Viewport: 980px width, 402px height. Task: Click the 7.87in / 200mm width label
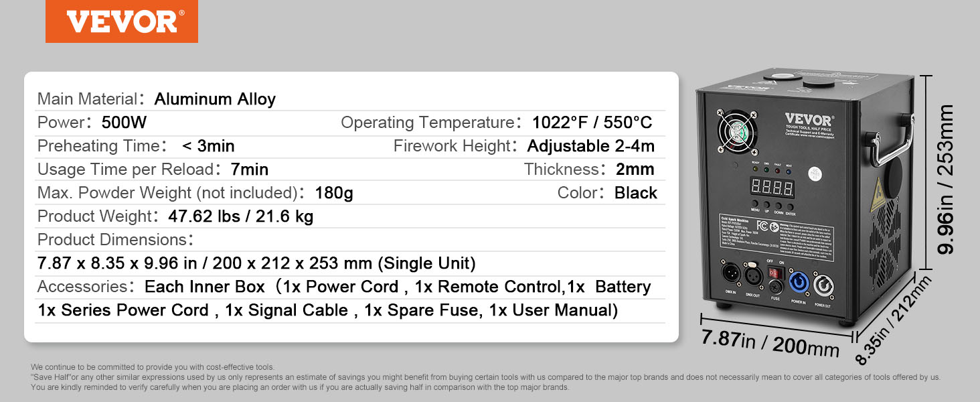(770, 343)
